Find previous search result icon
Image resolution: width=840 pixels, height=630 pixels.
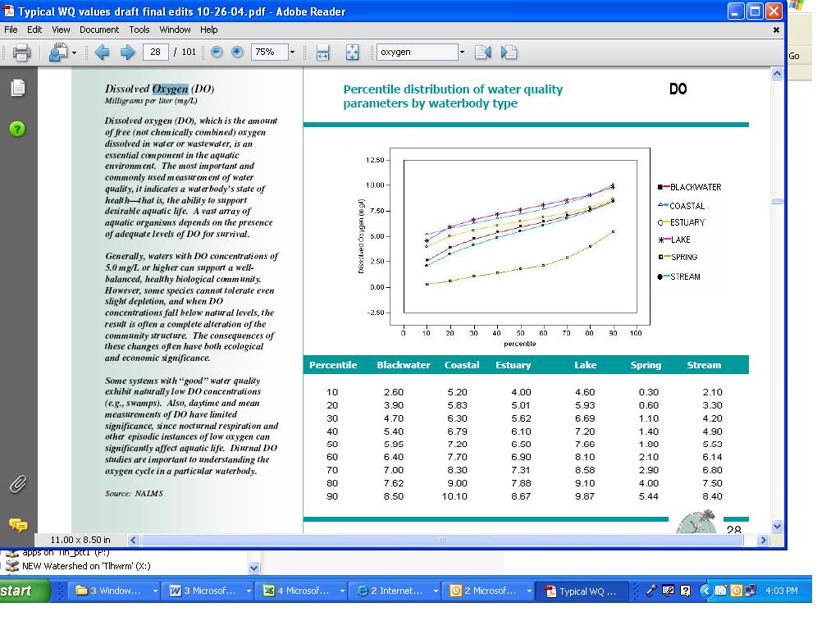482,52
